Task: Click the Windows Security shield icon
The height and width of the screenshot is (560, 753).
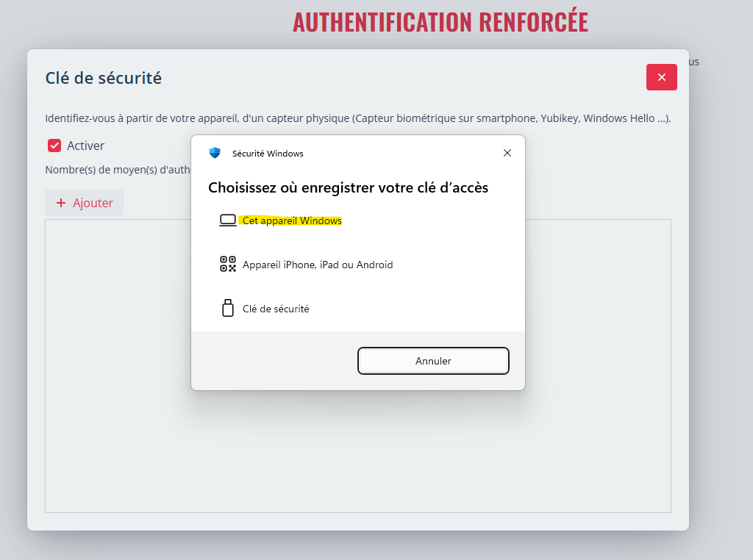Action: click(x=215, y=153)
